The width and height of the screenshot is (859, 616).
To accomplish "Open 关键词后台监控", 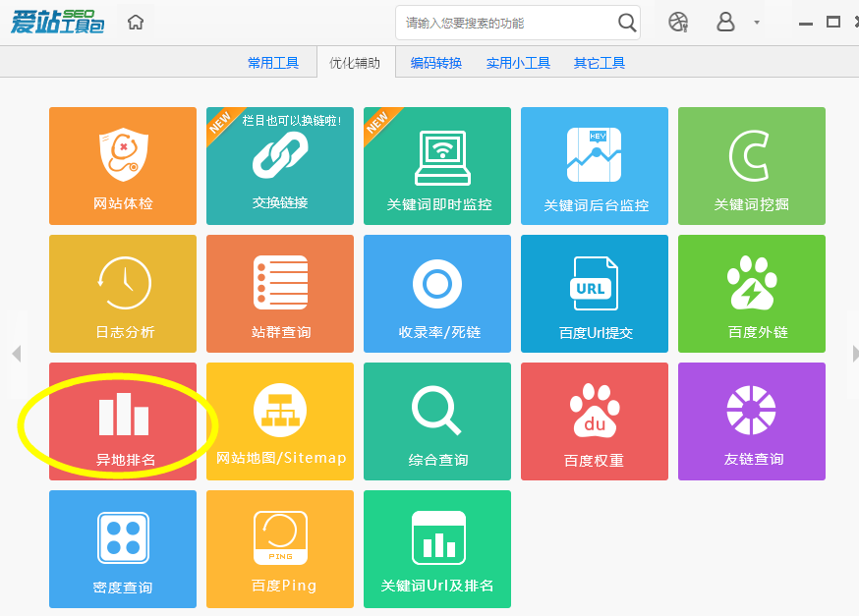I will click(x=594, y=165).
